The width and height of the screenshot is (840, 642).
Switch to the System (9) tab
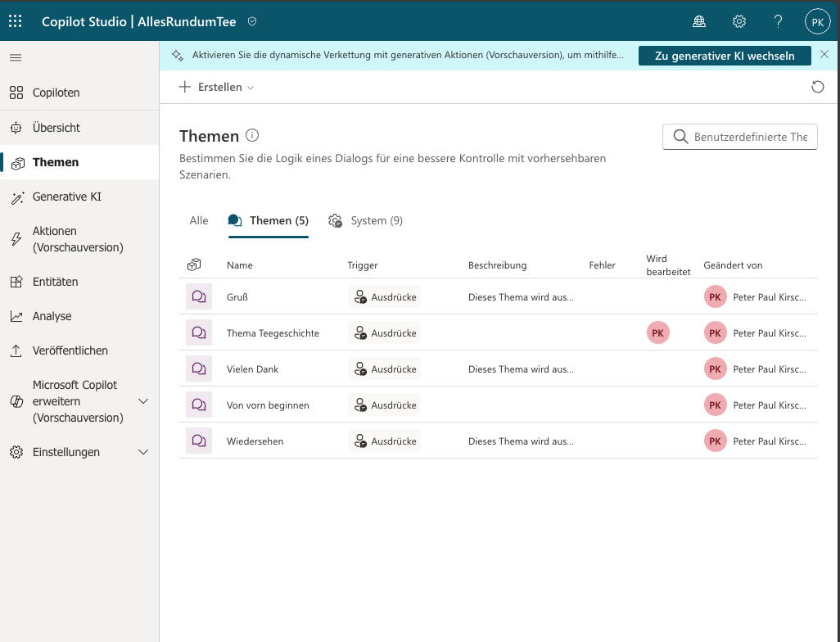[366, 220]
